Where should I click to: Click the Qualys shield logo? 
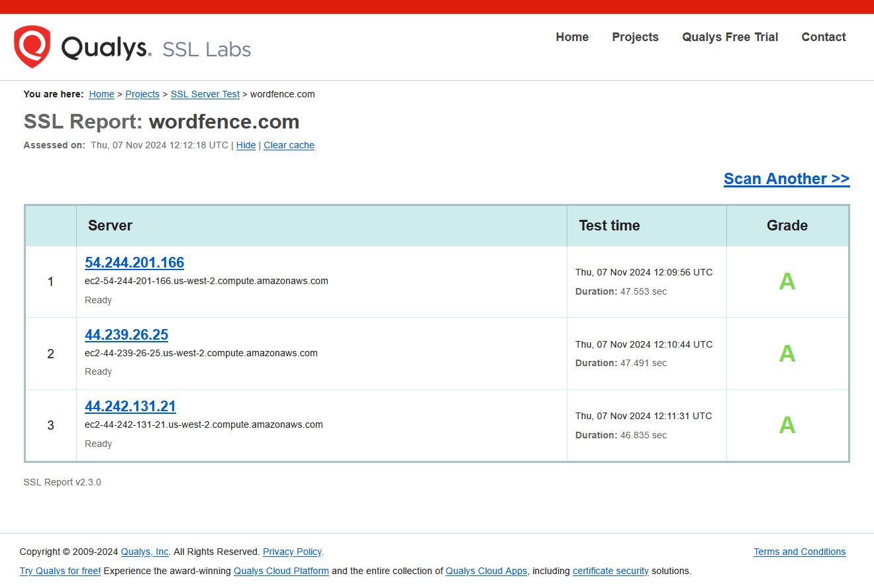32,46
